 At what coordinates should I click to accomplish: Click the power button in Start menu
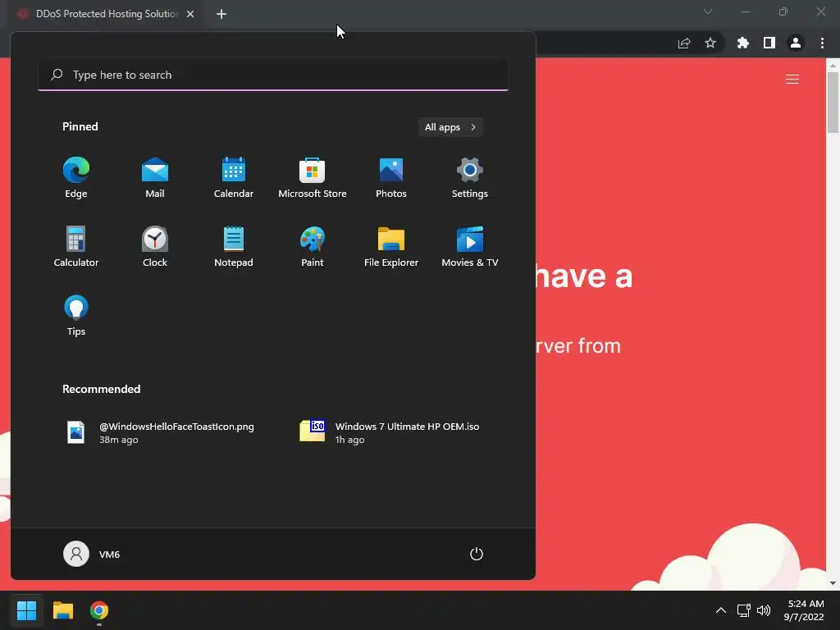tap(477, 554)
